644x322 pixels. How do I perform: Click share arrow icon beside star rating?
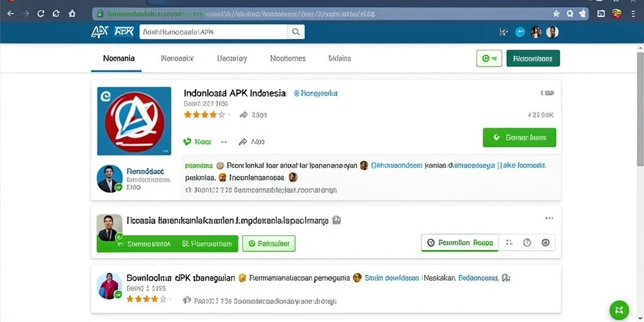coord(243,115)
